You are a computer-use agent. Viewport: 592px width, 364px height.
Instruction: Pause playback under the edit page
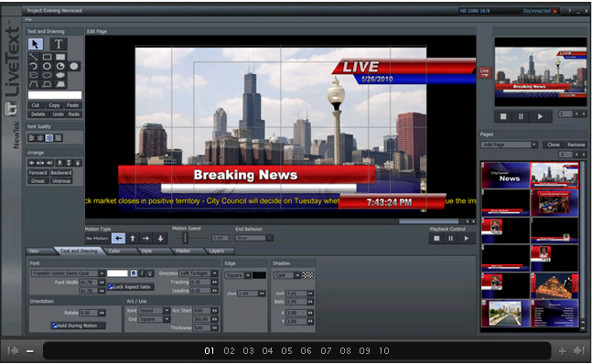(450, 239)
